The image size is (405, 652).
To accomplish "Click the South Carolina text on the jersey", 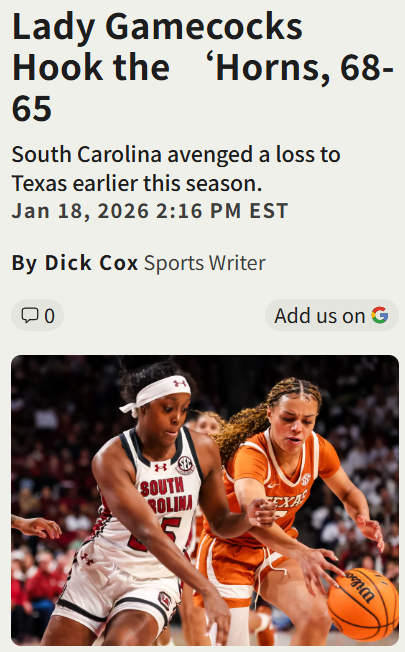I will point(167,495).
